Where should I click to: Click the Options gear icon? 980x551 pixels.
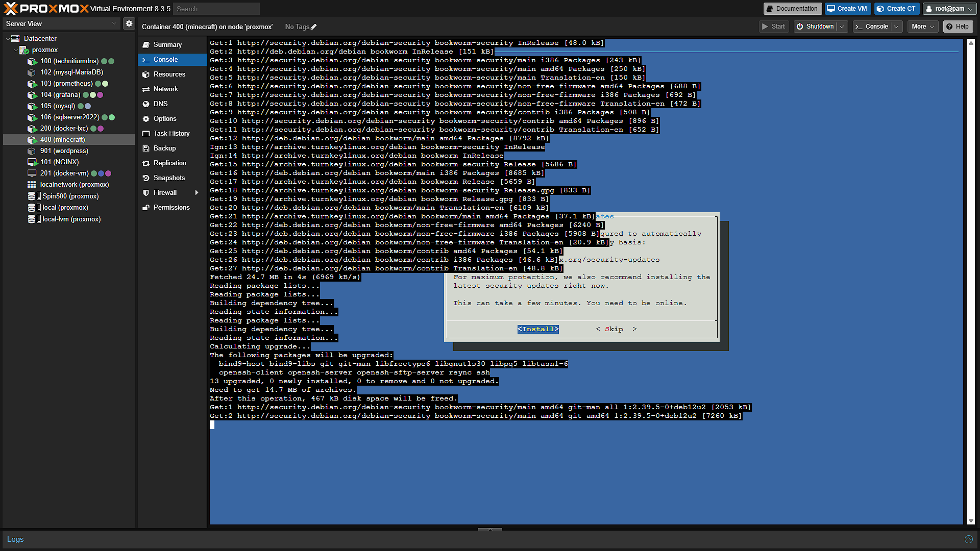146,119
